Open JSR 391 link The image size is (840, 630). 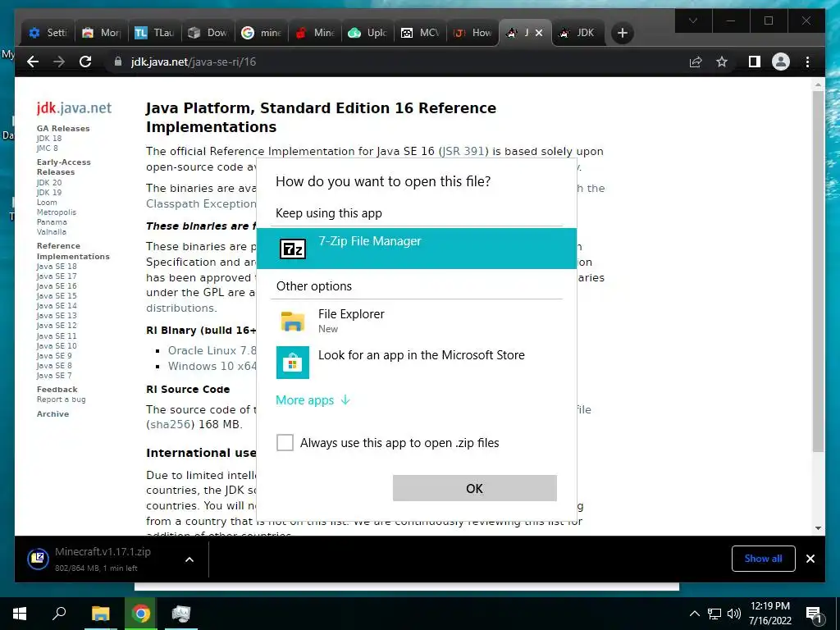463,151
